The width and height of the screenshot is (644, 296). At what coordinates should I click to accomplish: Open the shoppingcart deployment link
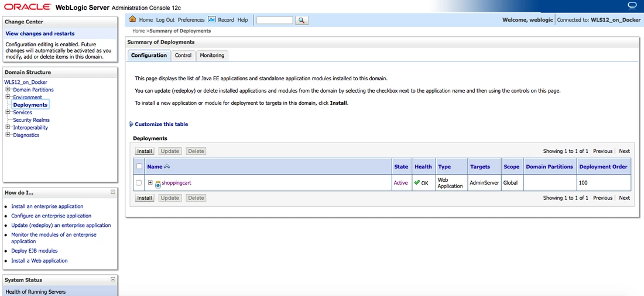(x=177, y=183)
